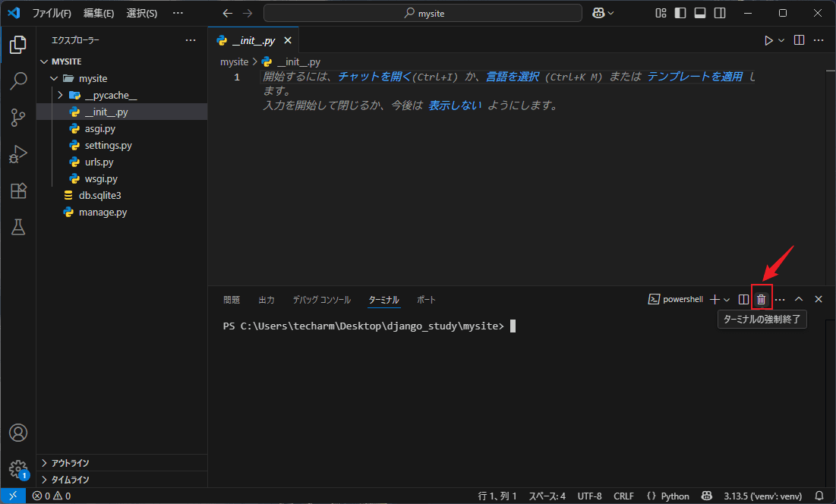The height and width of the screenshot is (504, 836).
Task: Click mysite in the breadcrumb
Action: tap(234, 61)
